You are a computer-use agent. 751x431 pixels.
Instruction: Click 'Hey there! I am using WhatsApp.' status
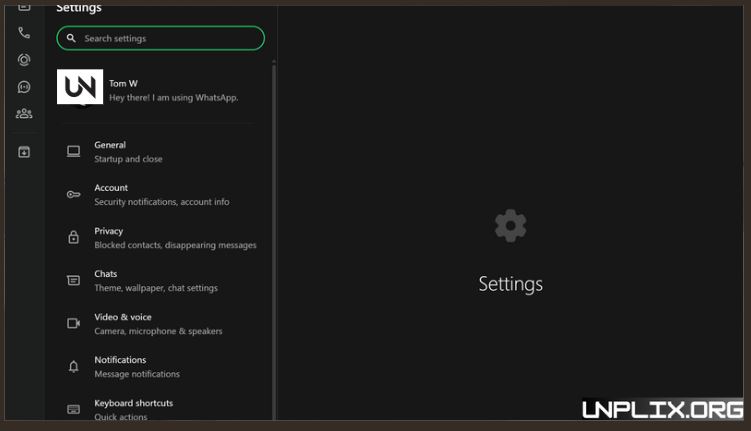click(173, 98)
